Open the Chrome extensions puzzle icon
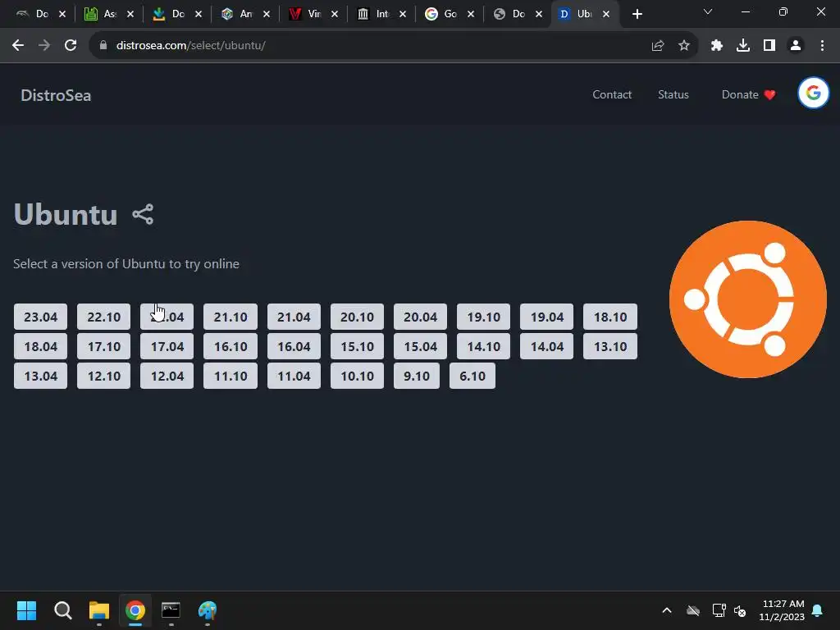This screenshot has width=840, height=630. pyautogui.click(x=716, y=46)
